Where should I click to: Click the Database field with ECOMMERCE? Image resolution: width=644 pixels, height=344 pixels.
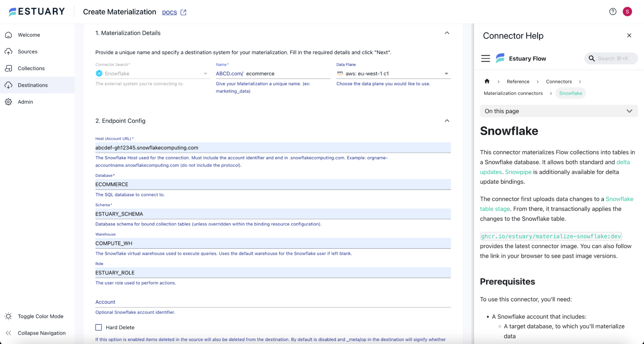tap(273, 184)
